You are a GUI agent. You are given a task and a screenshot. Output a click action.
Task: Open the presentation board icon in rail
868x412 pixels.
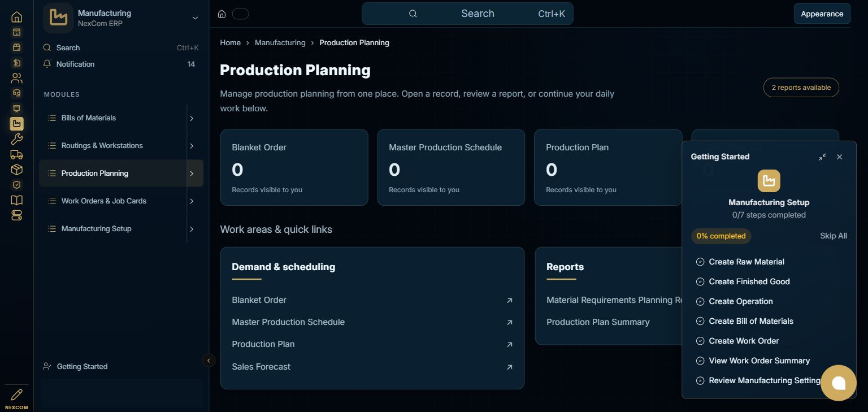pos(16,109)
